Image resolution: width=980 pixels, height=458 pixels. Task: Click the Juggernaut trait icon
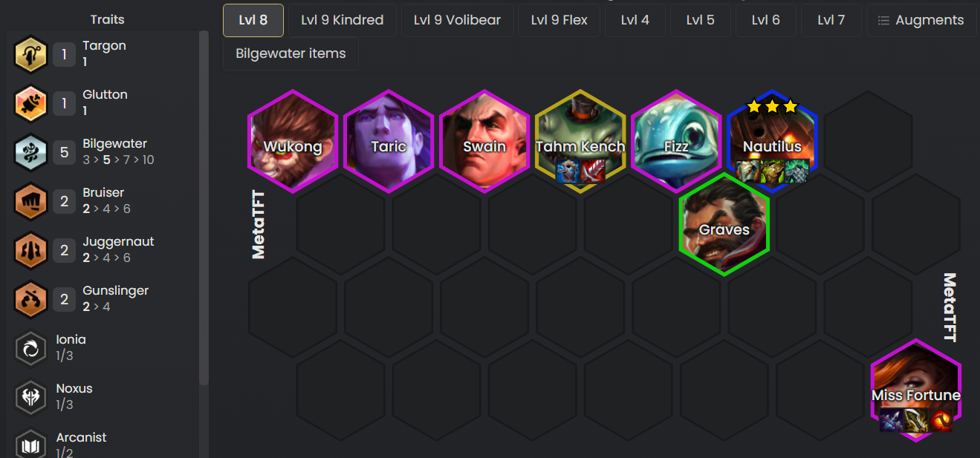(x=31, y=250)
